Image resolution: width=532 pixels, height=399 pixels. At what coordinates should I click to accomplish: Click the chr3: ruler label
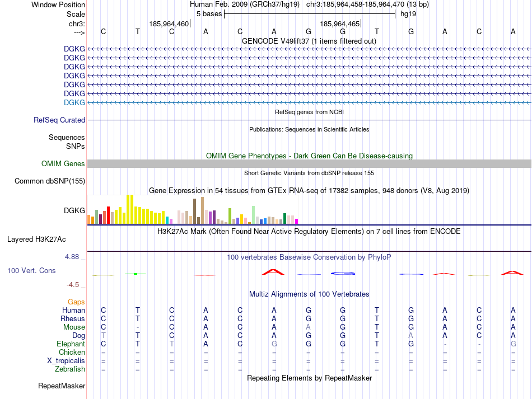(77, 24)
